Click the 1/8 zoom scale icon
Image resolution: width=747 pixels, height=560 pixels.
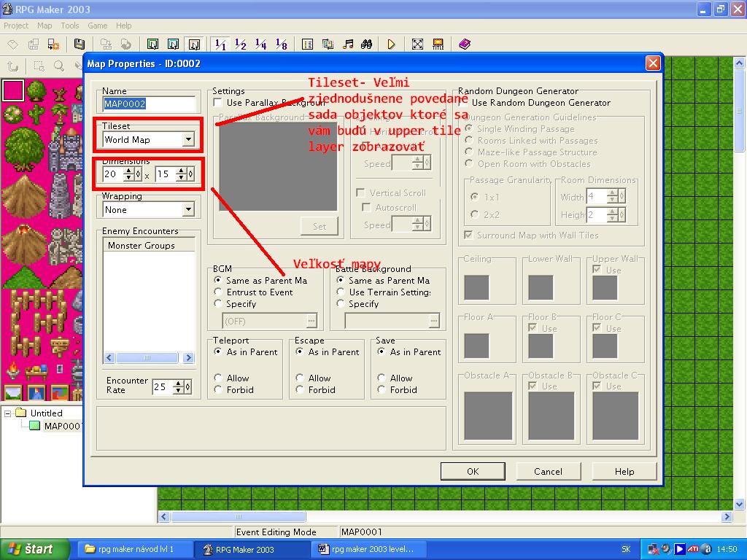click(282, 44)
